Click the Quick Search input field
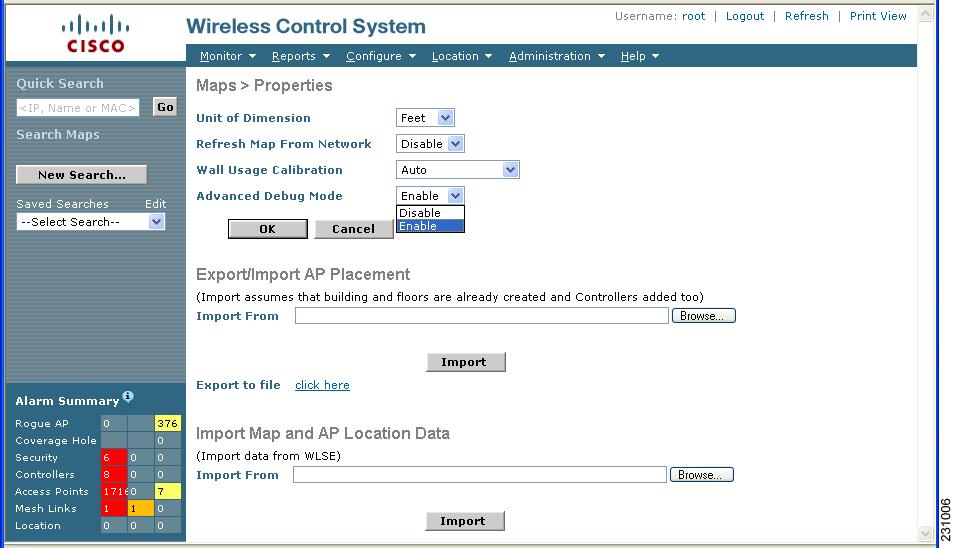Screen dimensions: 955x548 click(x=77, y=108)
